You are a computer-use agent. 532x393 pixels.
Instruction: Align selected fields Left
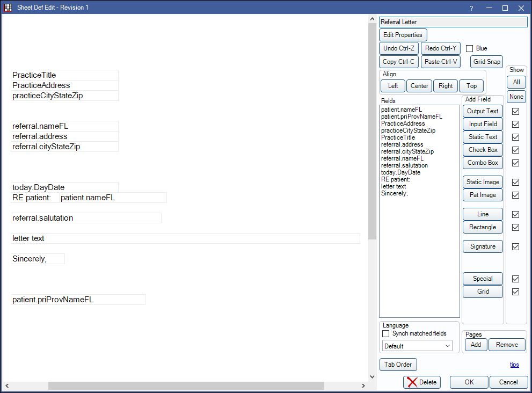393,86
